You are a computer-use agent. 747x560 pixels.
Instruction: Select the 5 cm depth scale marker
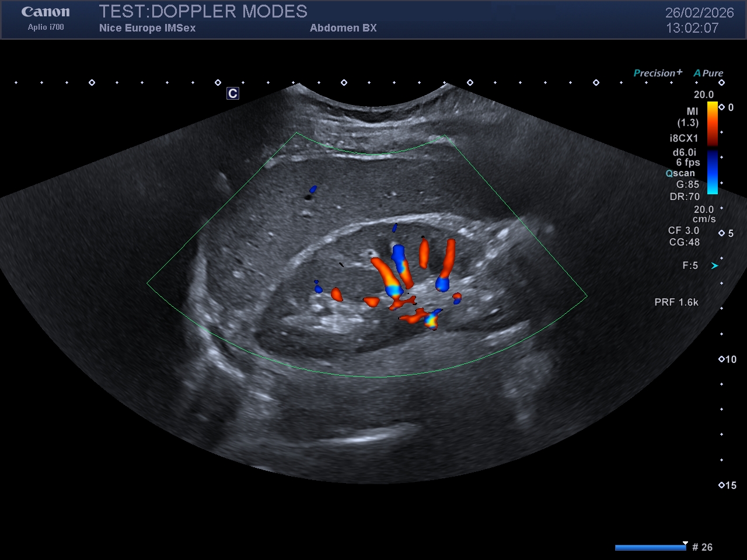point(727,233)
